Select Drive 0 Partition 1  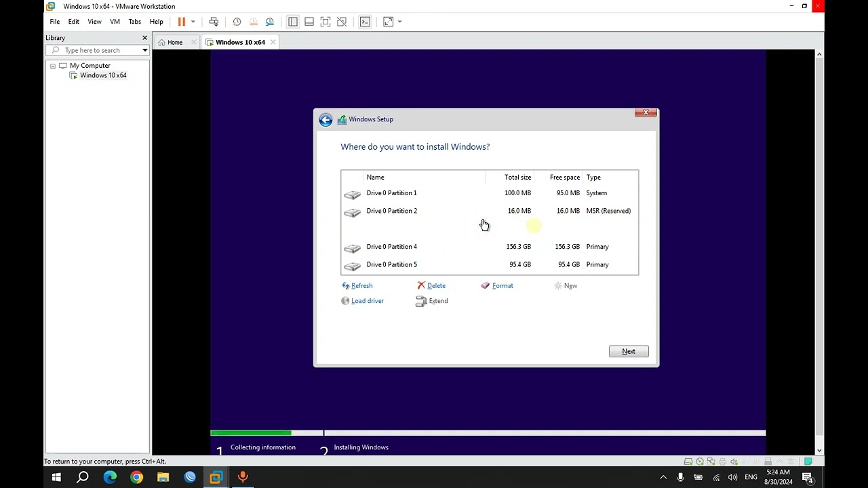click(490, 193)
